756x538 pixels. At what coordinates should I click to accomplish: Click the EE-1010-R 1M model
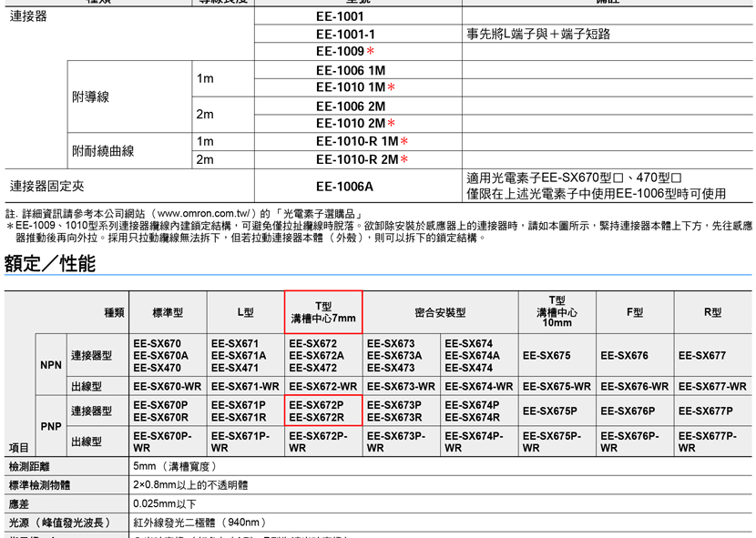(357, 141)
